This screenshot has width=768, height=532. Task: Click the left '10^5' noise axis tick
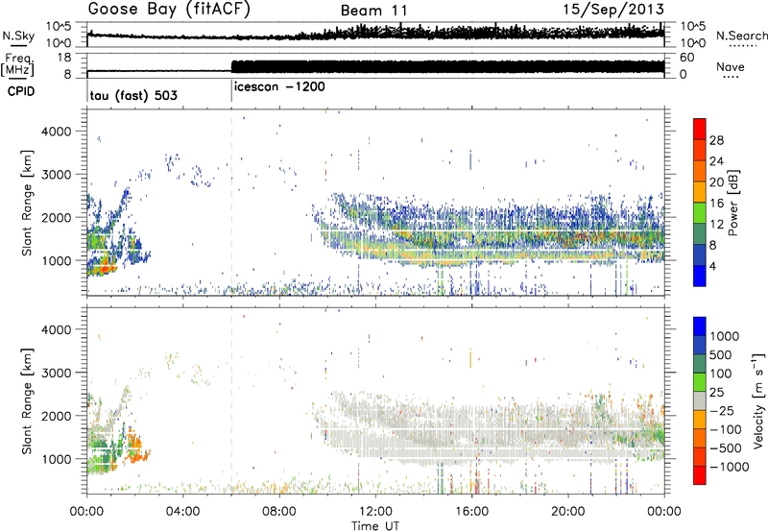click(x=59, y=26)
